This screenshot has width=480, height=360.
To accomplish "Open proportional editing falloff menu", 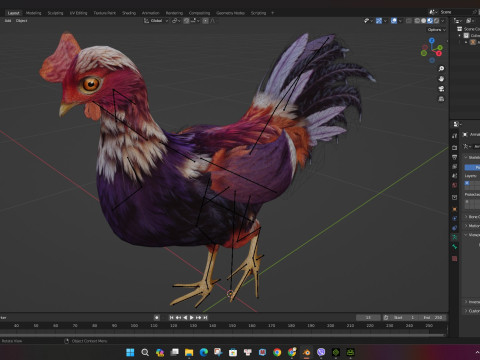I will 212,21.
